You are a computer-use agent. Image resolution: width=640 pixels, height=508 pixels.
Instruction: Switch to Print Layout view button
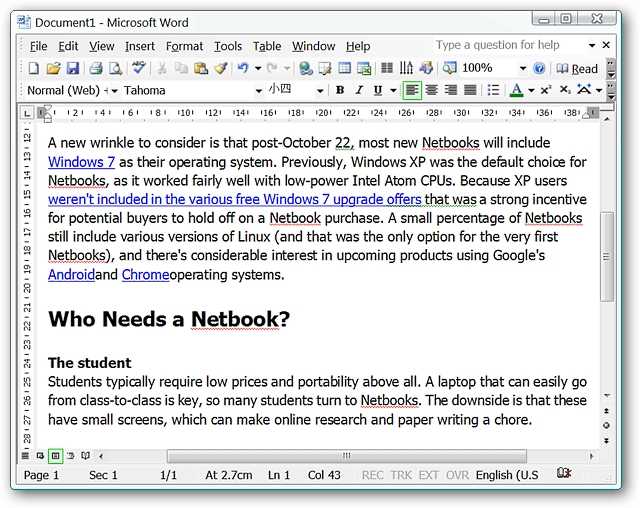pos(56,456)
